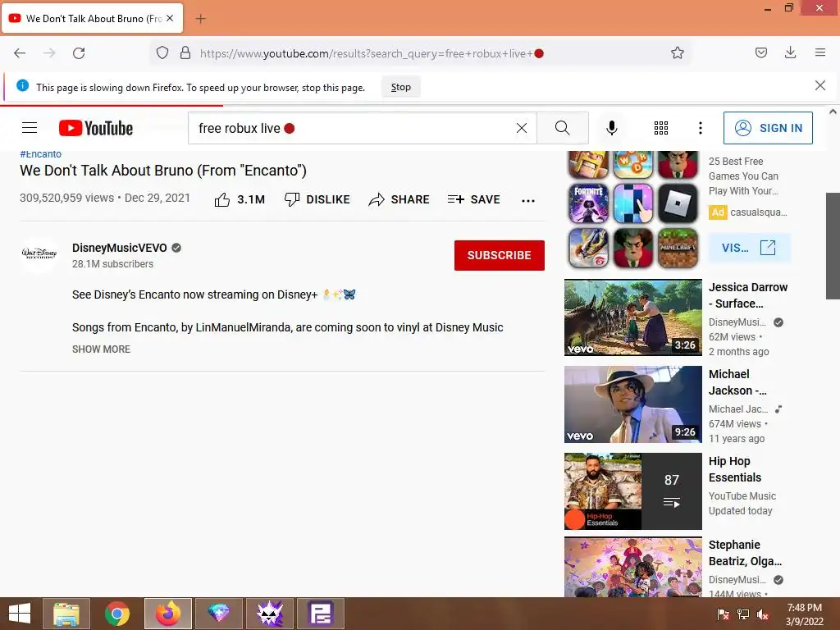The height and width of the screenshot is (630, 840).
Task: Play Stephanie Beatriz Encanto video thumbnail
Action: click(x=632, y=568)
